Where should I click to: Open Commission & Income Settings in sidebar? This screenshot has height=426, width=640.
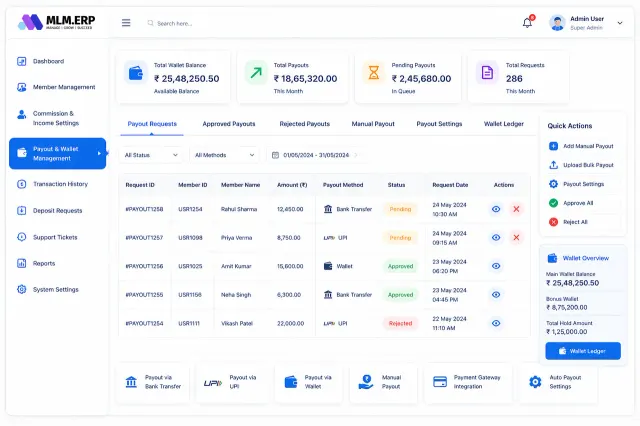(58, 118)
